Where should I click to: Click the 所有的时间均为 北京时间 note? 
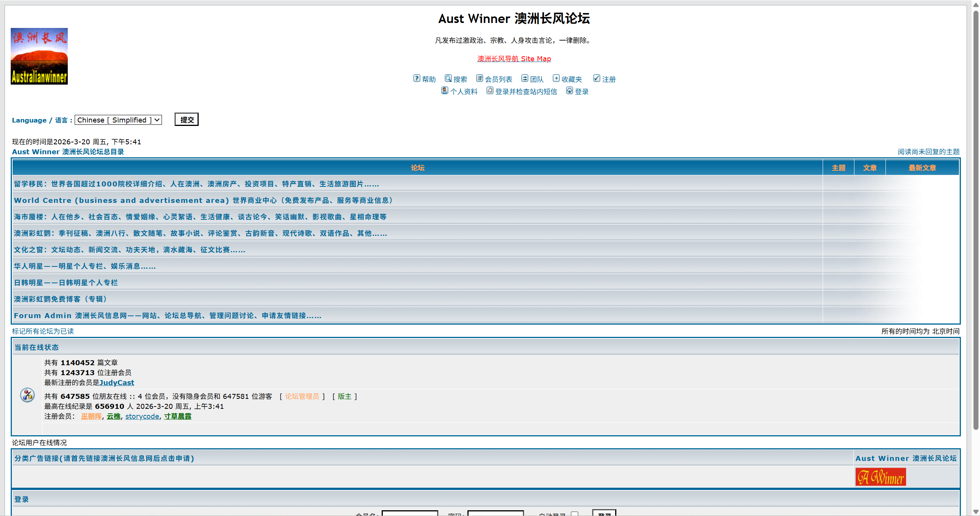(x=921, y=331)
